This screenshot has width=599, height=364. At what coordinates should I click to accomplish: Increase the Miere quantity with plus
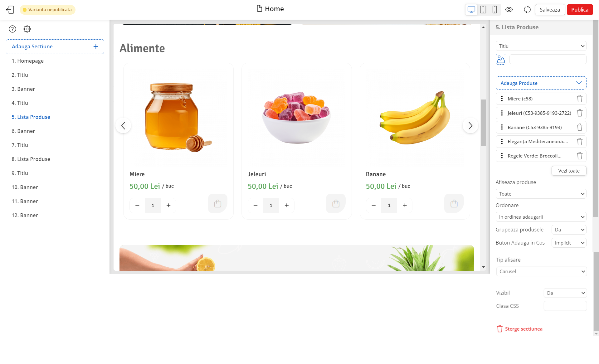[x=168, y=205]
